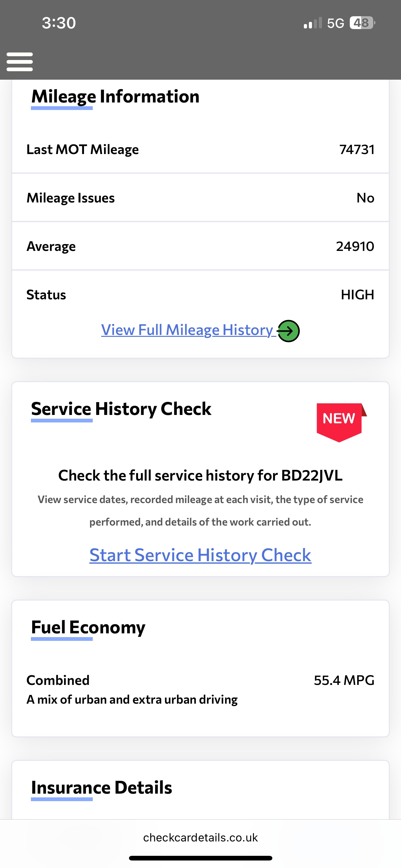401x868 pixels.
Task: Tap the battery indicator icon
Action: tap(362, 23)
